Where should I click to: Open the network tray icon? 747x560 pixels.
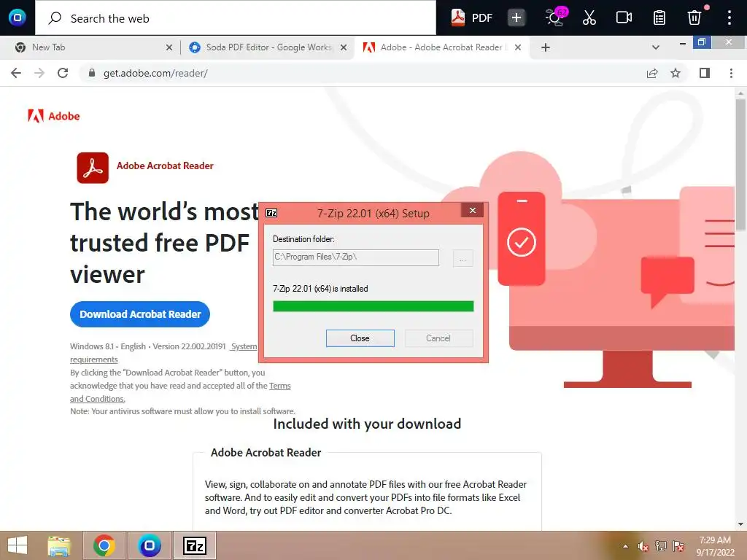tap(661, 546)
